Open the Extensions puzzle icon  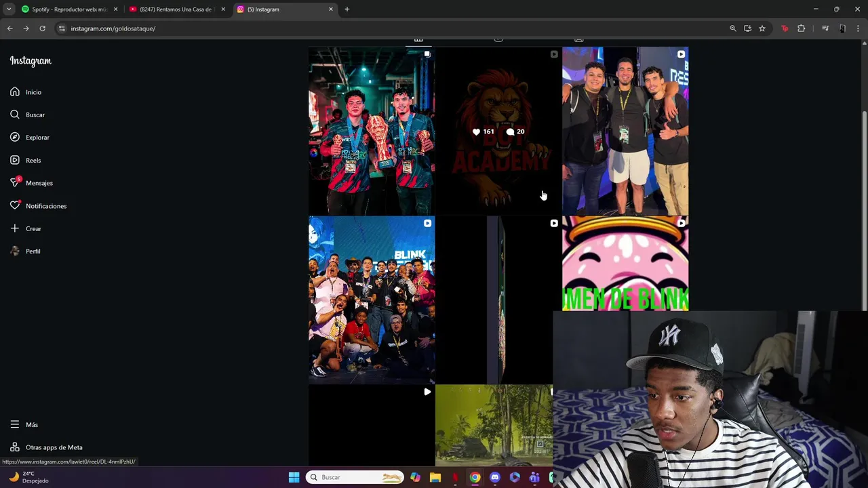pos(802,28)
